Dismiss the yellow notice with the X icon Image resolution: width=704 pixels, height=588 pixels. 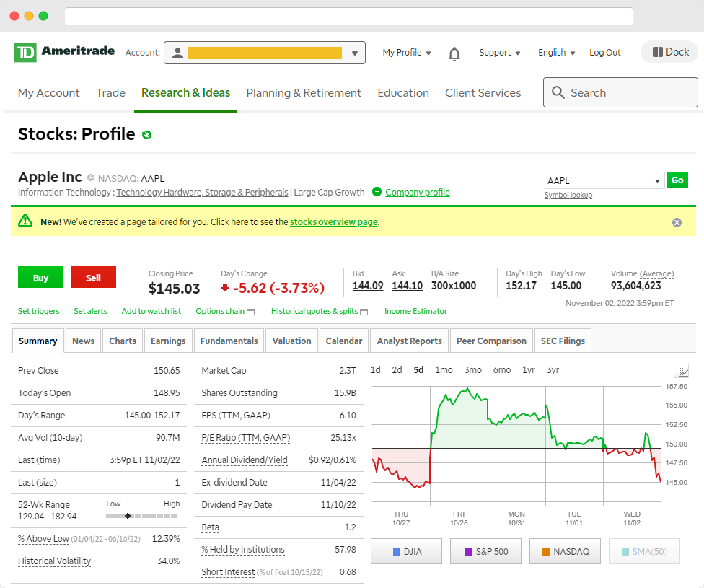click(x=677, y=222)
